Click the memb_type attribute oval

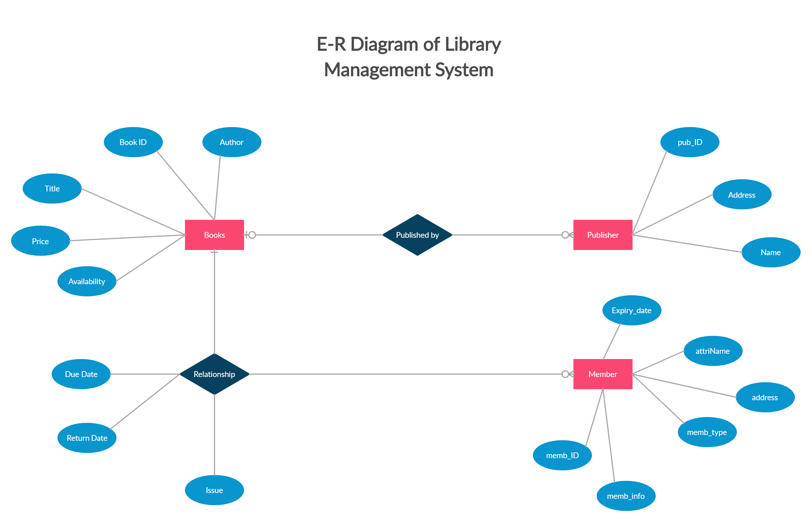[x=699, y=434]
